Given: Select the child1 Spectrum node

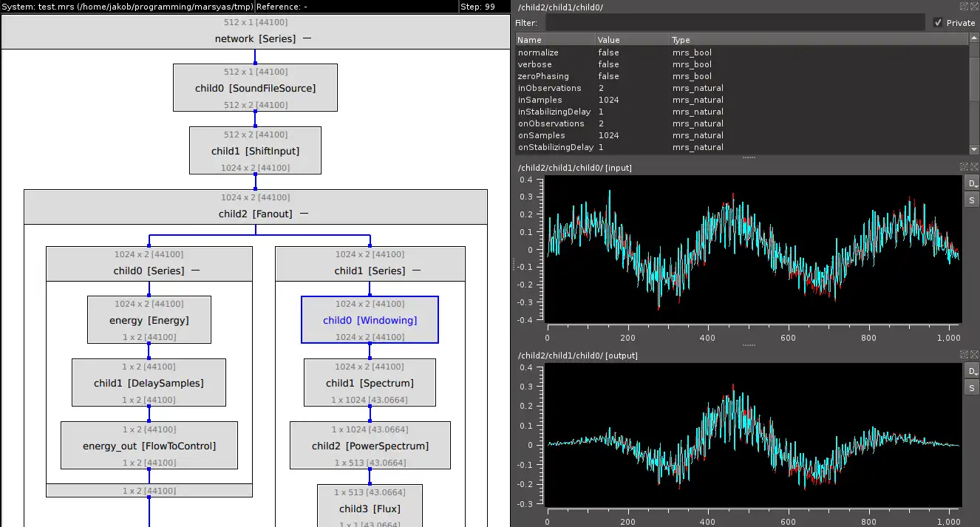Looking at the screenshot, I should point(370,383).
